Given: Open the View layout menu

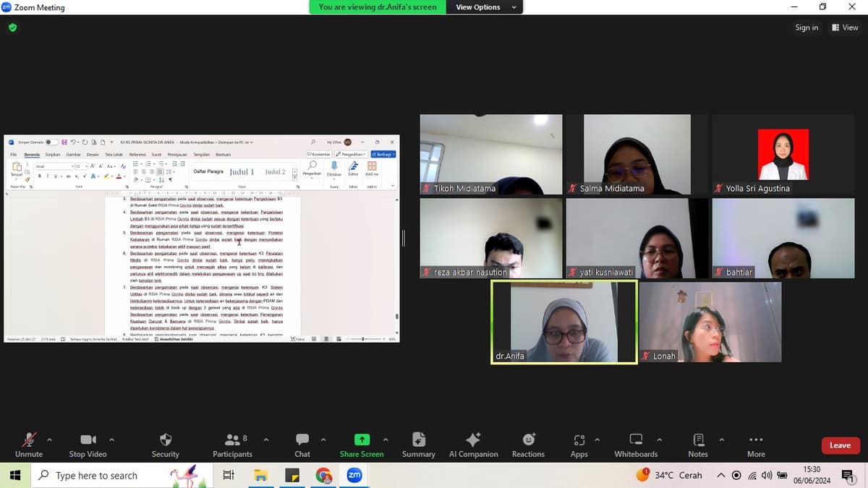Looking at the screenshot, I should point(845,27).
